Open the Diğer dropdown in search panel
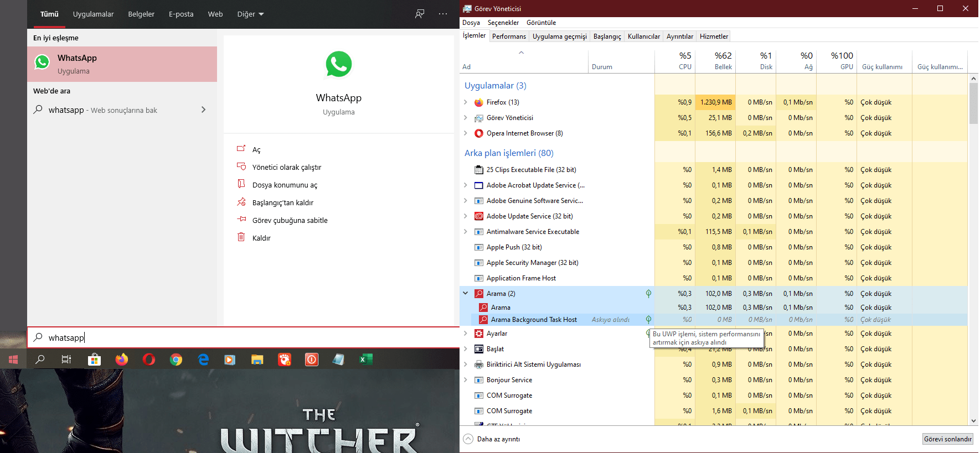 pyautogui.click(x=250, y=14)
